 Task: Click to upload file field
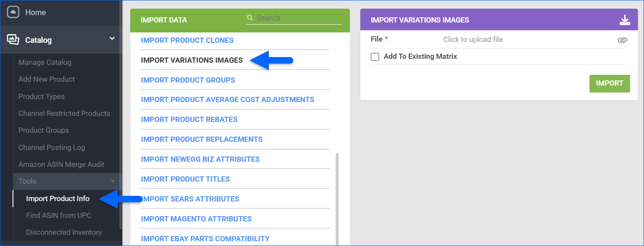tap(473, 39)
